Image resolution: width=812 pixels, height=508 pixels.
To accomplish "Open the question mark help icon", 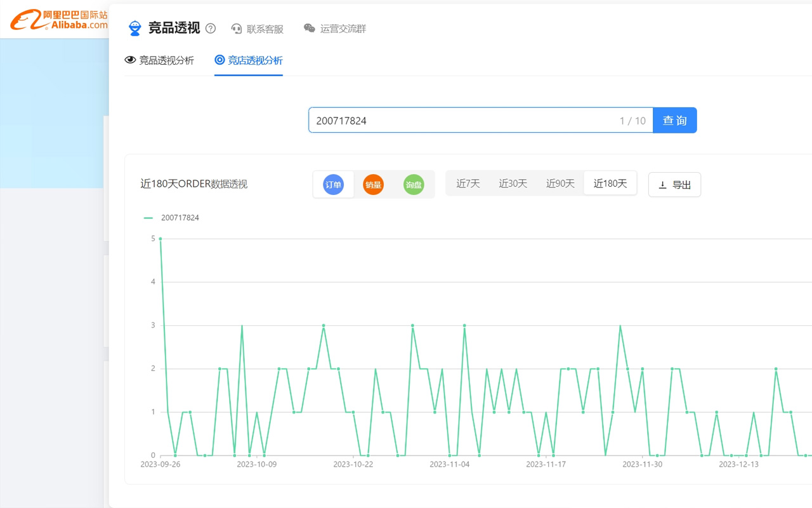I will [211, 28].
